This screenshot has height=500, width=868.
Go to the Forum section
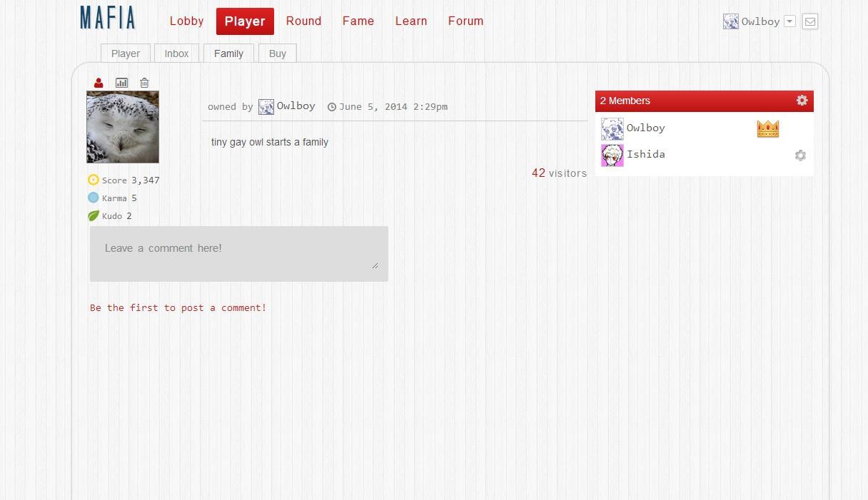(466, 21)
